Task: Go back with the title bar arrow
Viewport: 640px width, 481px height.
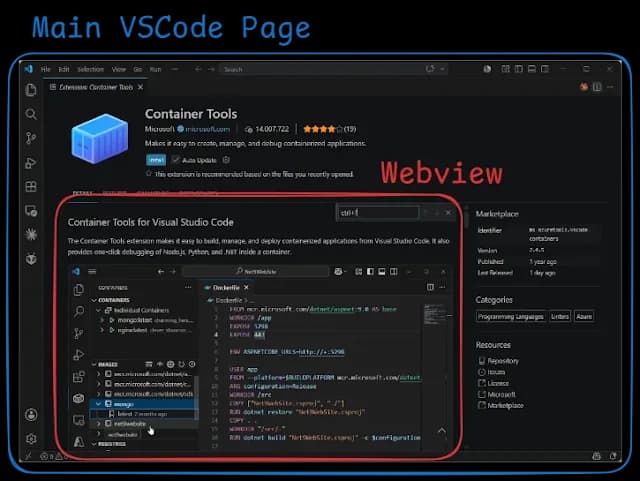Action: [x=198, y=69]
